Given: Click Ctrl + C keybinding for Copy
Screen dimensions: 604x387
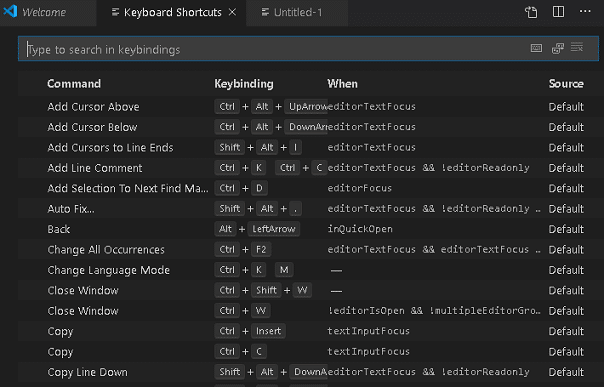Looking at the screenshot, I should pos(240,352).
